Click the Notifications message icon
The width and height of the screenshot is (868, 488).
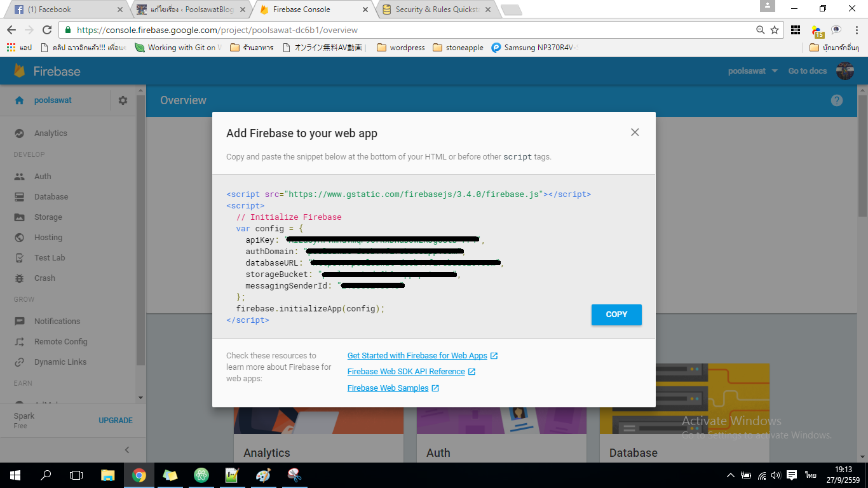pos(20,322)
